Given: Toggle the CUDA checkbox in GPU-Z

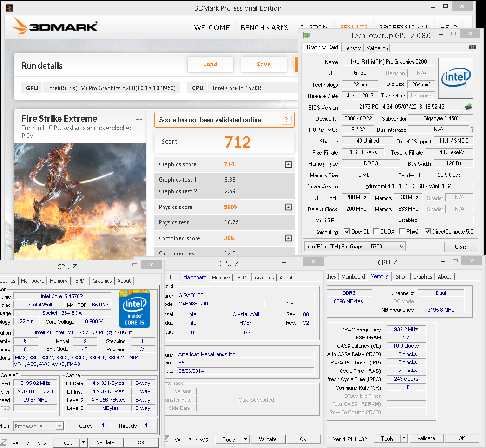Looking at the screenshot, I should 376,232.
